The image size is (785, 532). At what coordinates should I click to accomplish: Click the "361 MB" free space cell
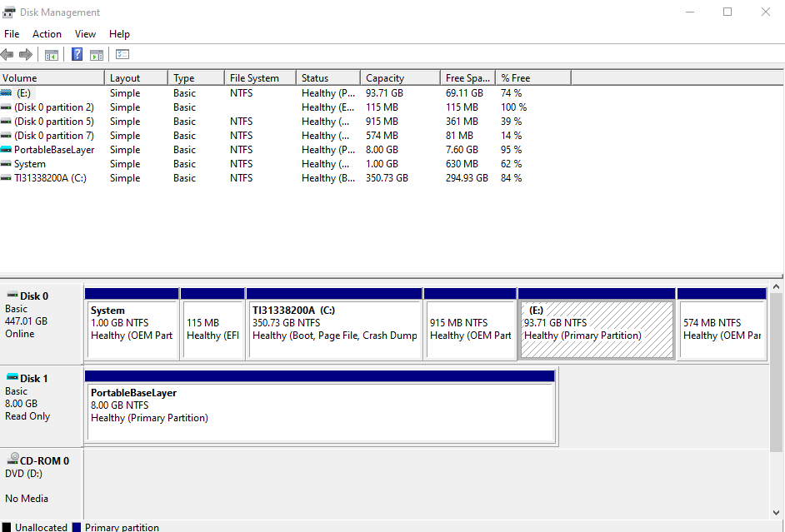click(462, 122)
